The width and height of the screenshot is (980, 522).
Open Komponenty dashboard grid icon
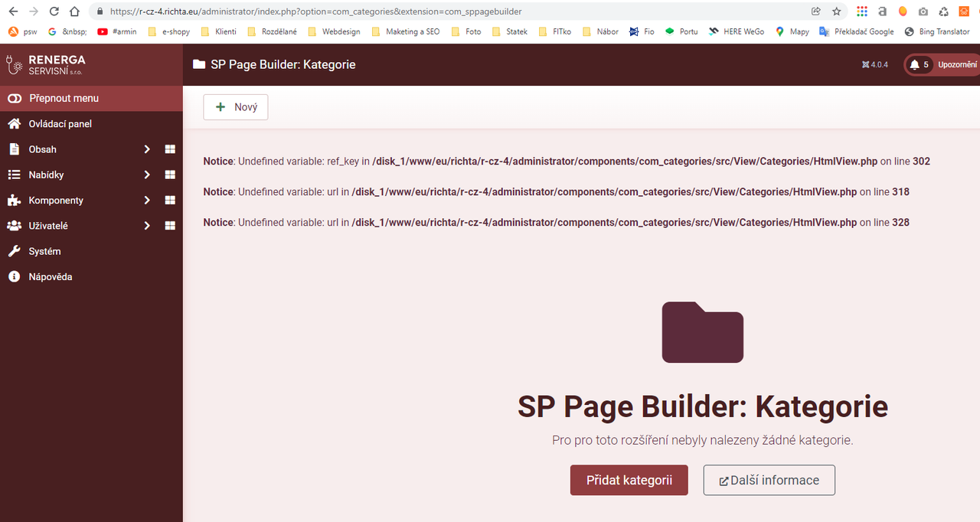(x=170, y=201)
